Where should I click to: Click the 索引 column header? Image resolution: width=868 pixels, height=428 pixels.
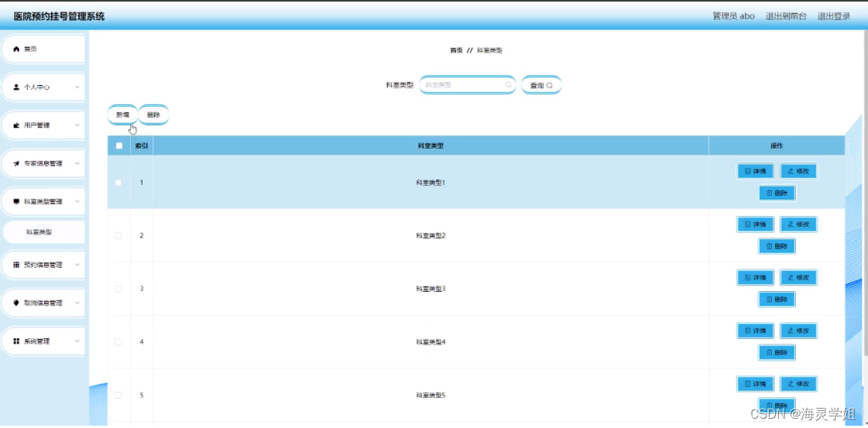(141, 146)
